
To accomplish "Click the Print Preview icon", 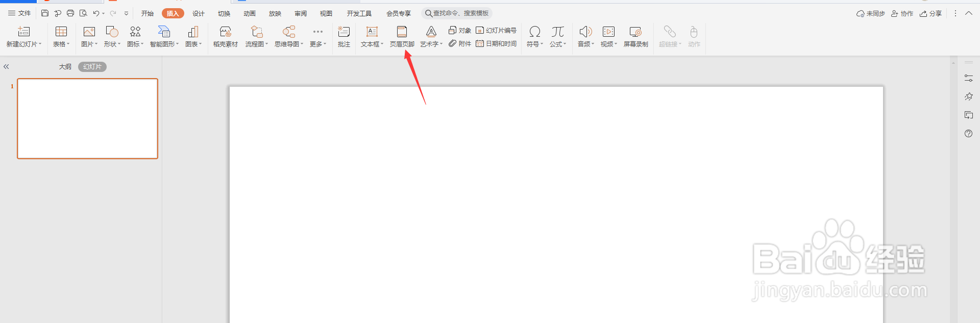I will (x=83, y=13).
